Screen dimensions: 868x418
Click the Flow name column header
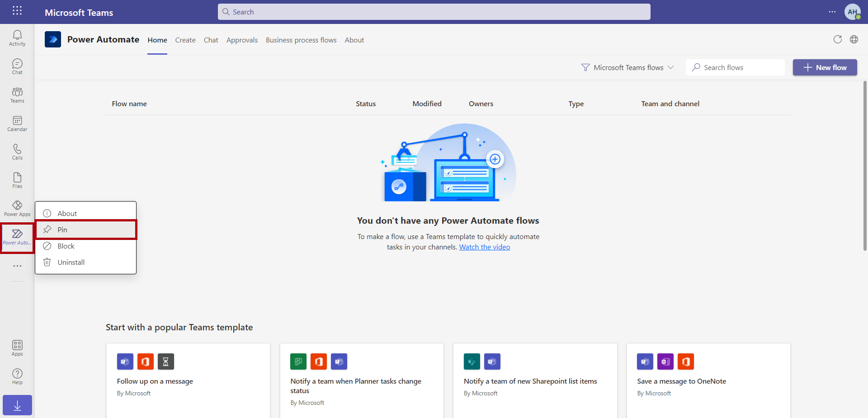click(x=129, y=103)
